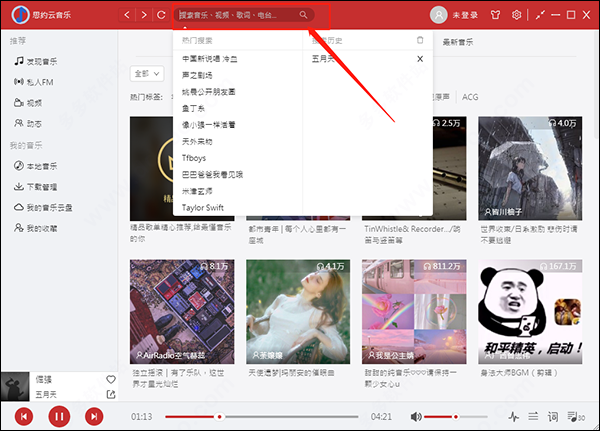The width and height of the screenshot is (600, 431).
Task: Select the ACG tag
Action: (470, 97)
